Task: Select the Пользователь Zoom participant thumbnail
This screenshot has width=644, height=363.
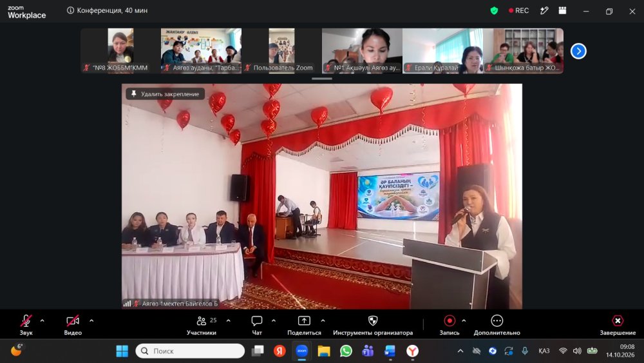Action: [282, 50]
